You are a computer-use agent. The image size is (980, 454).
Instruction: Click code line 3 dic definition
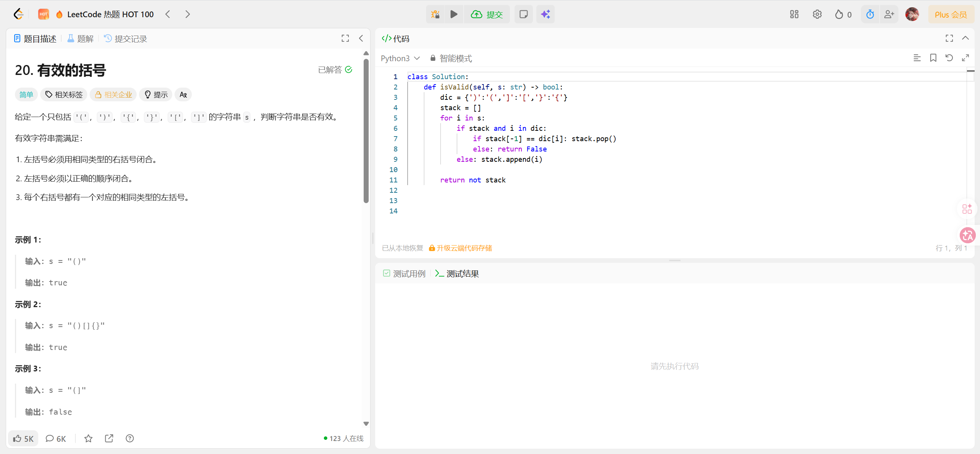click(504, 97)
